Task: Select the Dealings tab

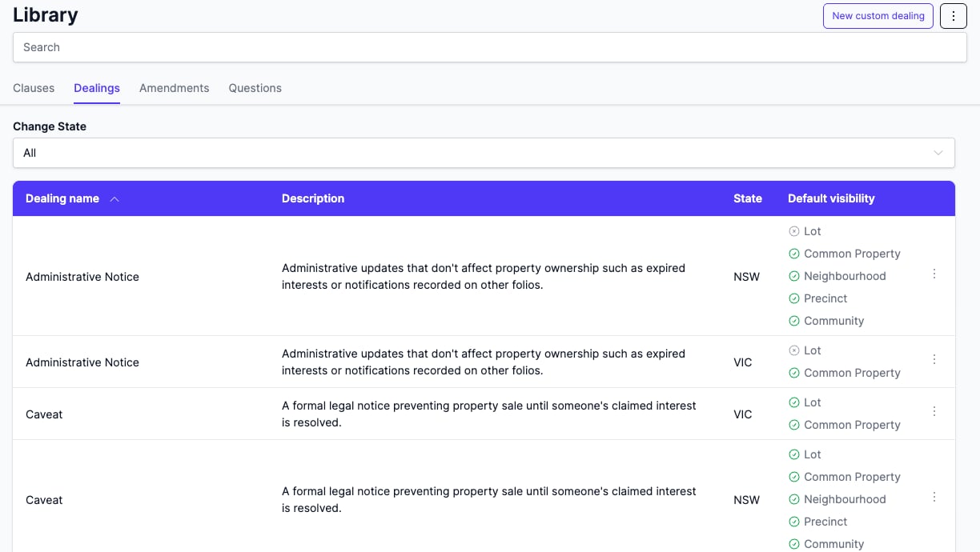Action: [x=97, y=88]
